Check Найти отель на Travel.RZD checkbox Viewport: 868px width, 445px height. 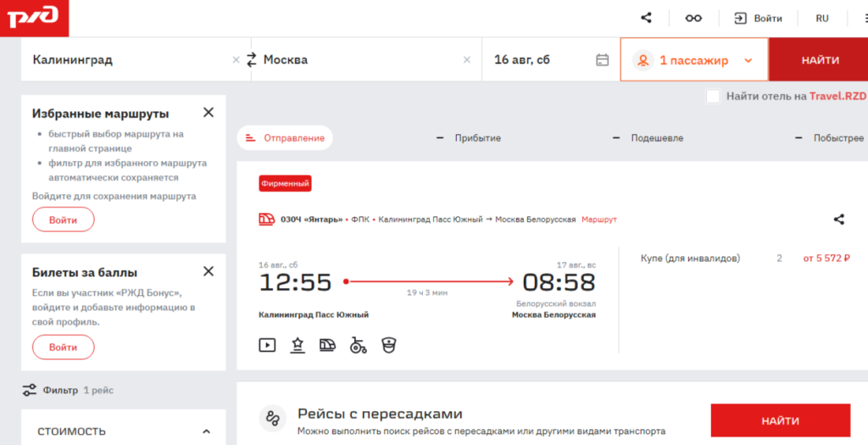coord(713,96)
